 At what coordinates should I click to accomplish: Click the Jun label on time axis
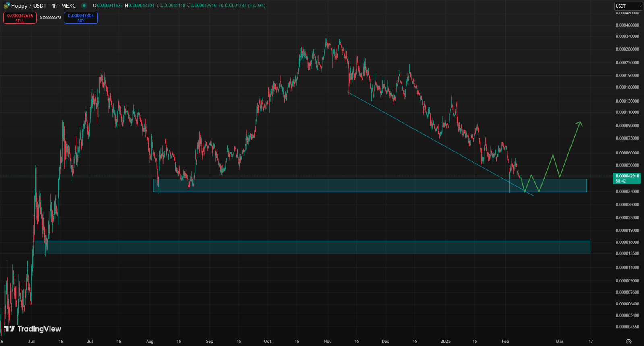point(32,341)
